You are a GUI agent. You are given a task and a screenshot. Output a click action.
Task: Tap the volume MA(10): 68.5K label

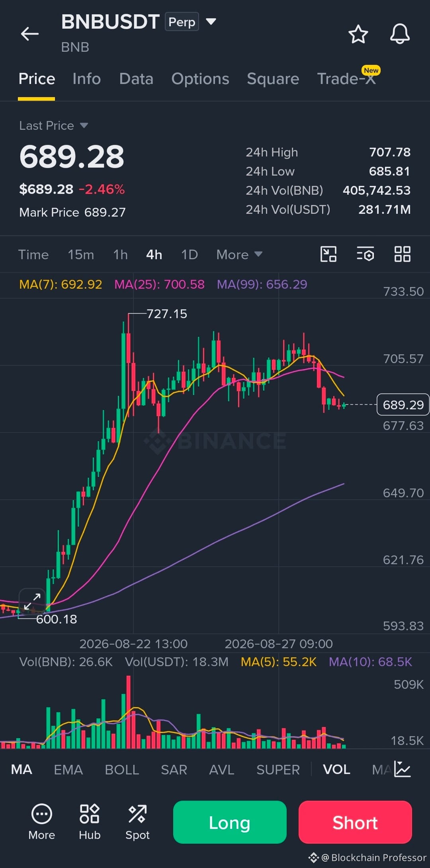tap(370, 662)
